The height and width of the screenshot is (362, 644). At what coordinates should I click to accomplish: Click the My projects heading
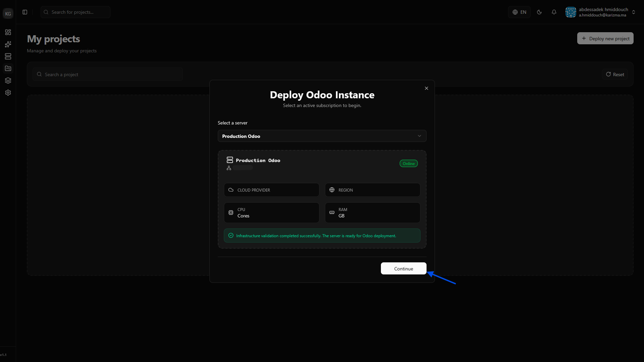pyautogui.click(x=53, y=39)
